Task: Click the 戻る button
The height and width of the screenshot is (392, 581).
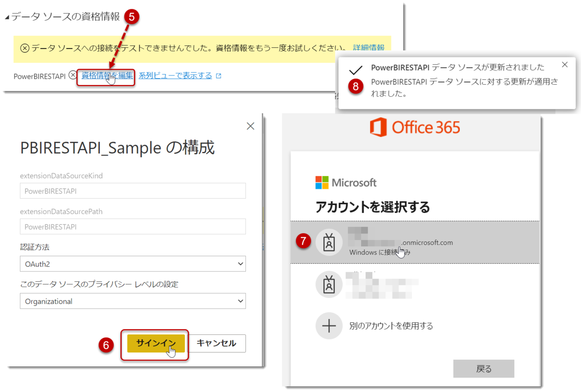Action: (484, 369)
